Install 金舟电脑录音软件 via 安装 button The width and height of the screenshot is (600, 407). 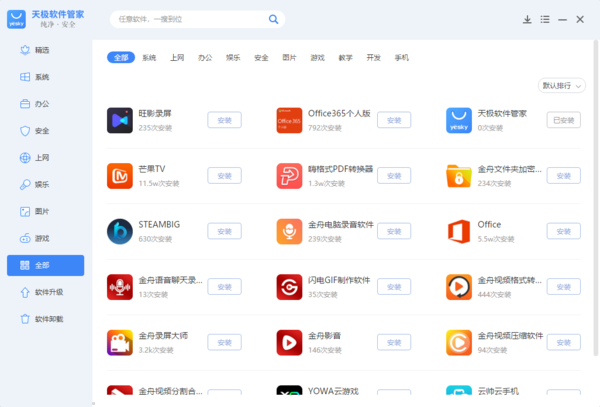(394, 231)
